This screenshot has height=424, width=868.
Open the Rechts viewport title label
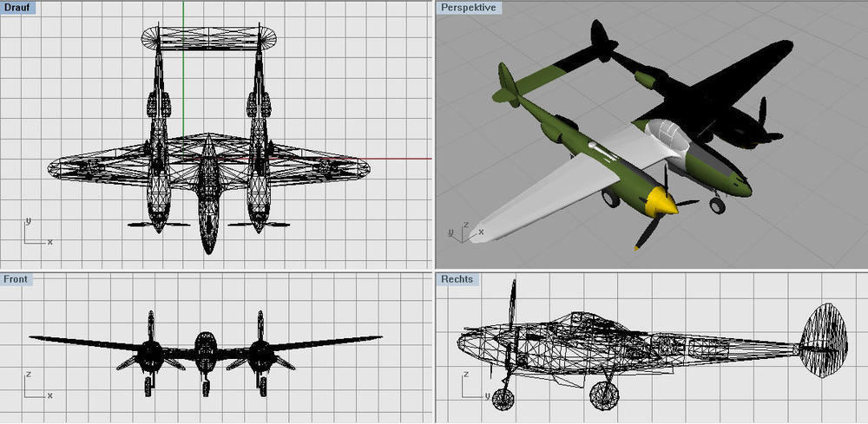pos(457,279)
